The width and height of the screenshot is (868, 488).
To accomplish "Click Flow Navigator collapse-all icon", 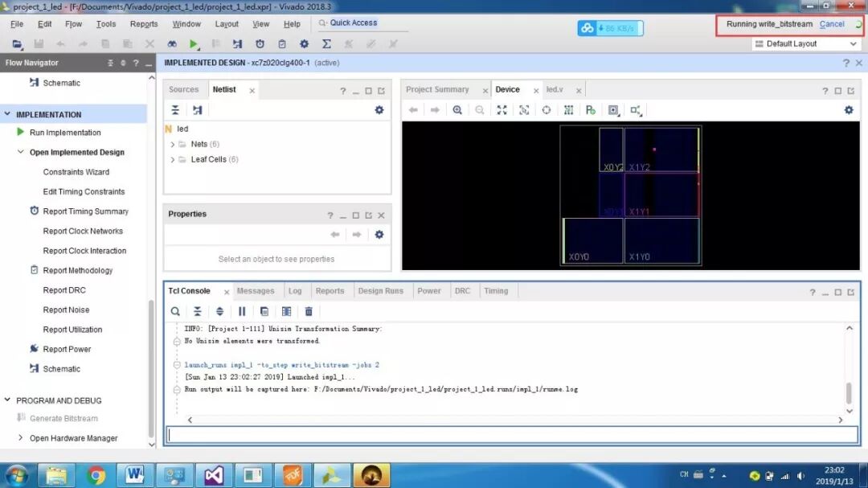I will (x=110, y=63).
